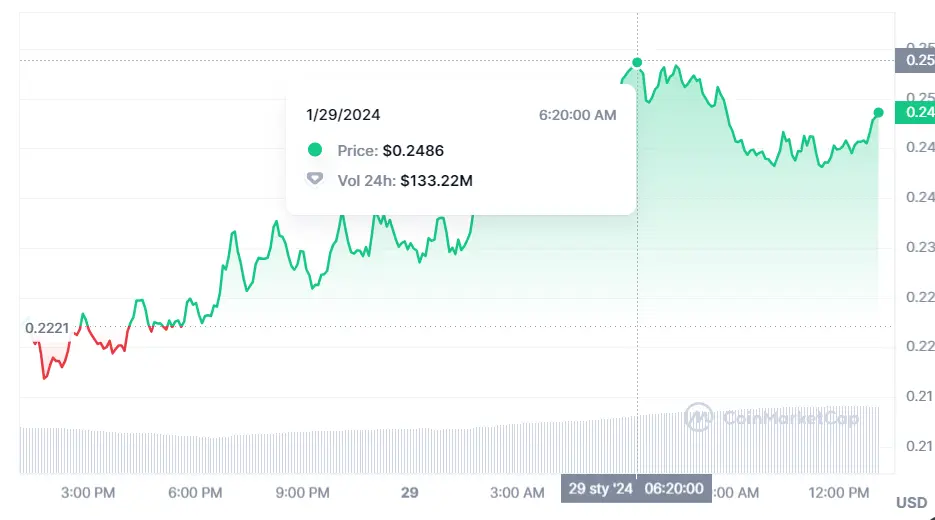The width and height of the screenshot is (935, 520).
Task: Click the 6:00 PM time axis label
Action: click(195, 492)
